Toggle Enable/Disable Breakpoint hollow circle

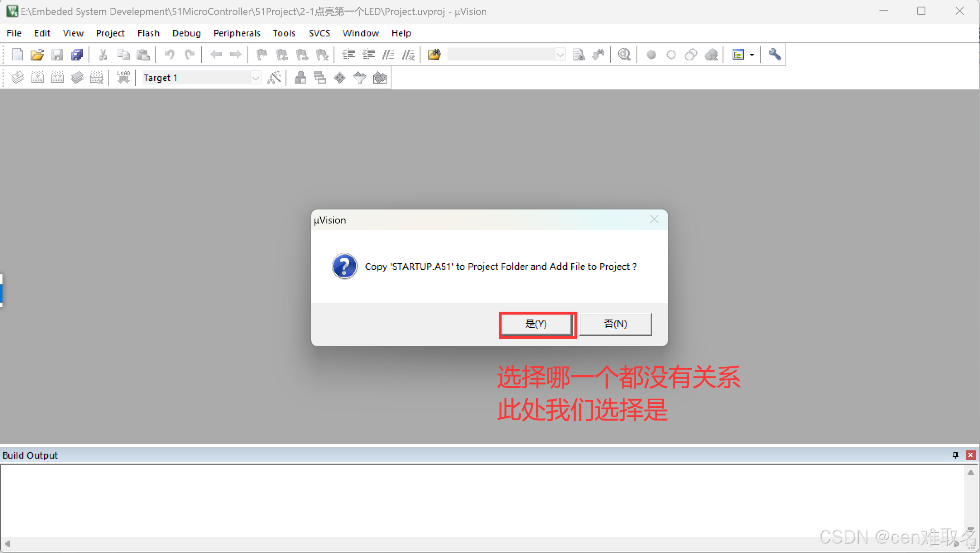[x=671, y=55]
